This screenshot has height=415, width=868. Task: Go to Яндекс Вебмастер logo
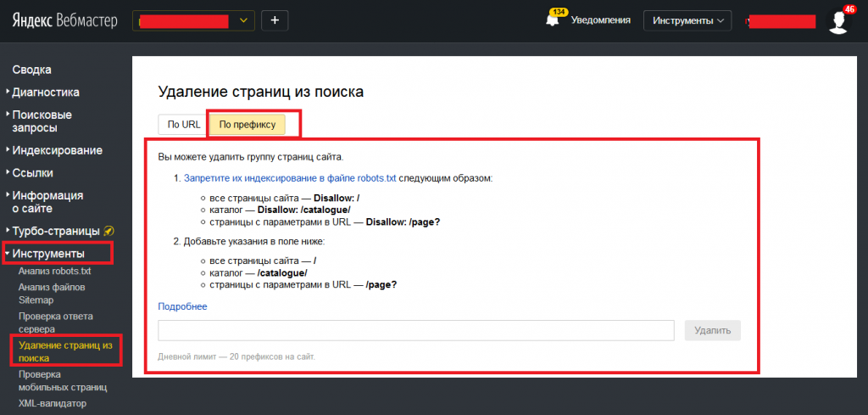65,20
